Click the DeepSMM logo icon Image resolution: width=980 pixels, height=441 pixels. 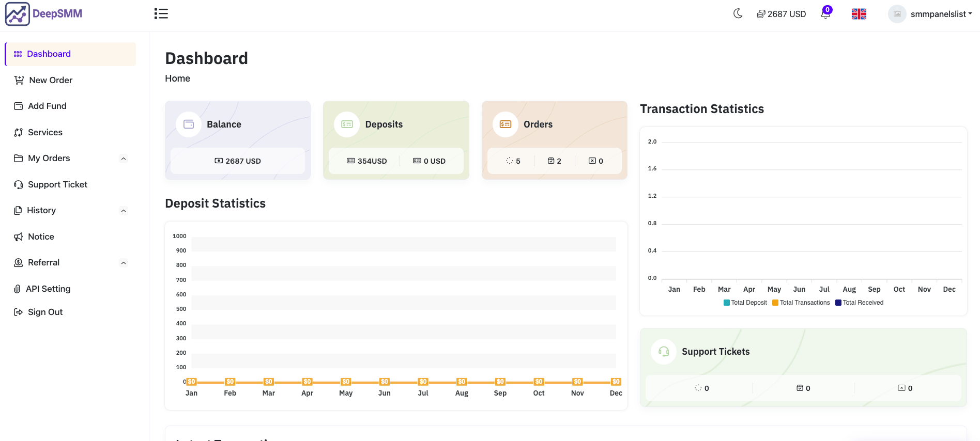point(18,14)
